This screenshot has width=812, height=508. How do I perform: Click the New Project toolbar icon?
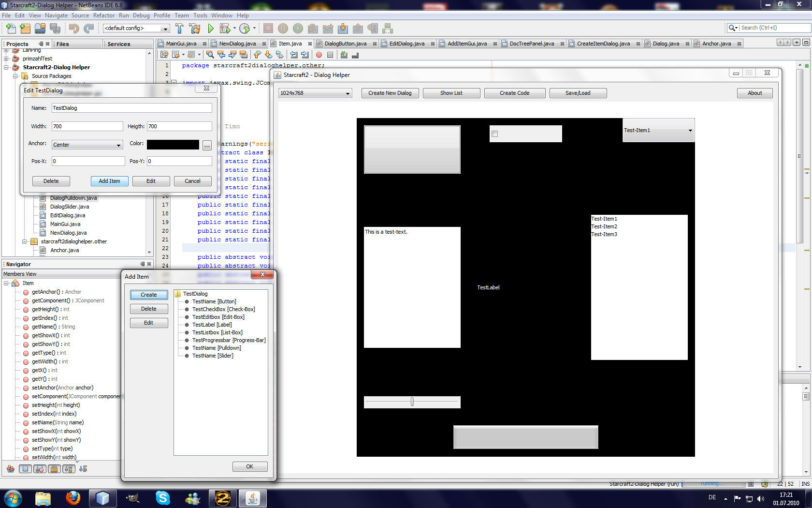(x=26, y=29)
